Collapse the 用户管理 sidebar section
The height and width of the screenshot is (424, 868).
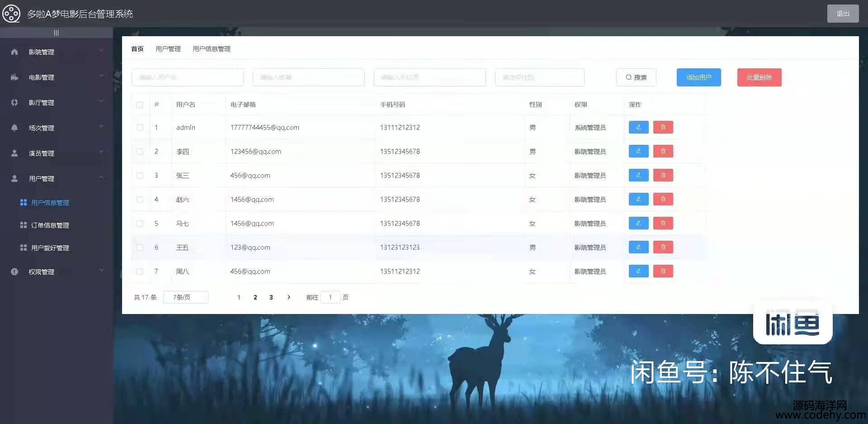tap(57, 179)
